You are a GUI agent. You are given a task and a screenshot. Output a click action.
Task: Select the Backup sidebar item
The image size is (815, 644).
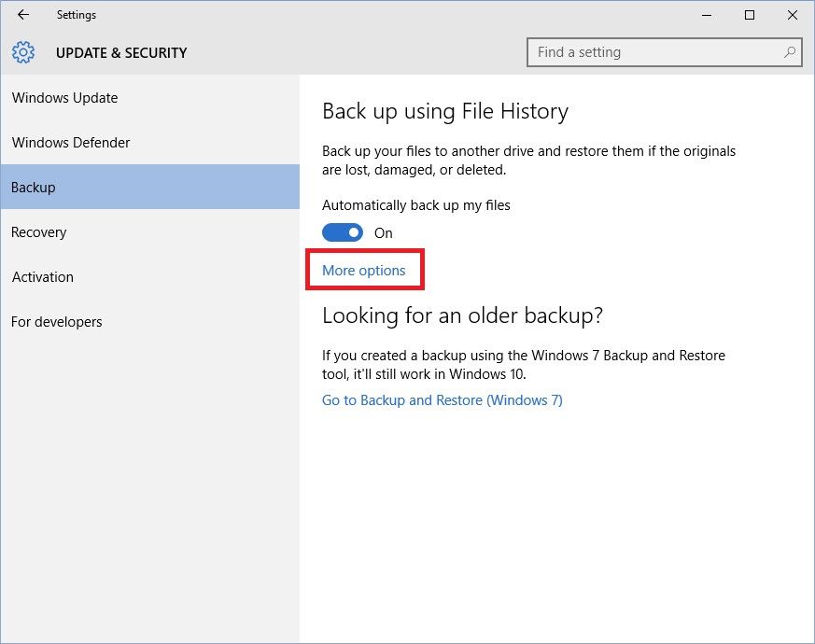click(149, 187)
